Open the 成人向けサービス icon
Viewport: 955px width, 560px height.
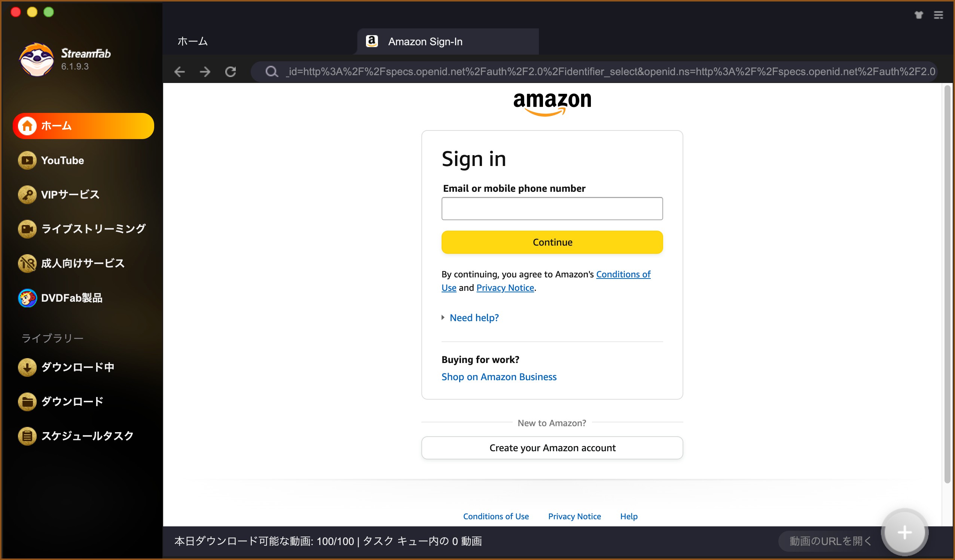tap(27, 264)
